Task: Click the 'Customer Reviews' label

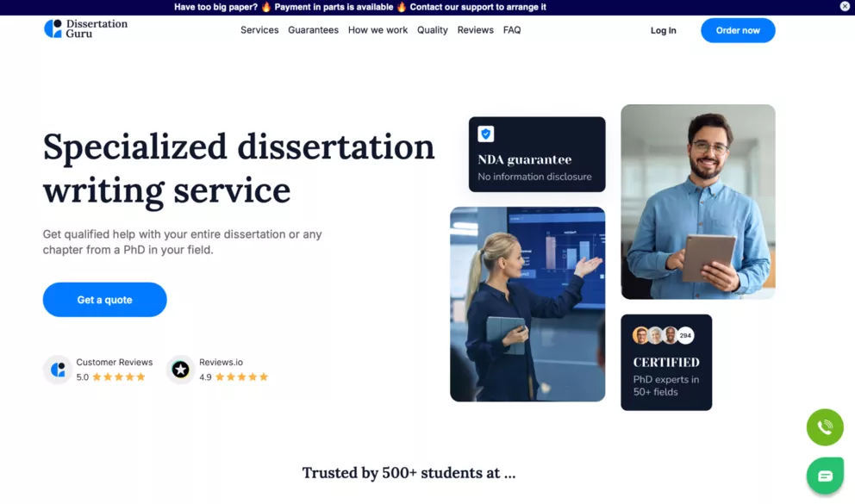Action: click(x=115, y=362)
